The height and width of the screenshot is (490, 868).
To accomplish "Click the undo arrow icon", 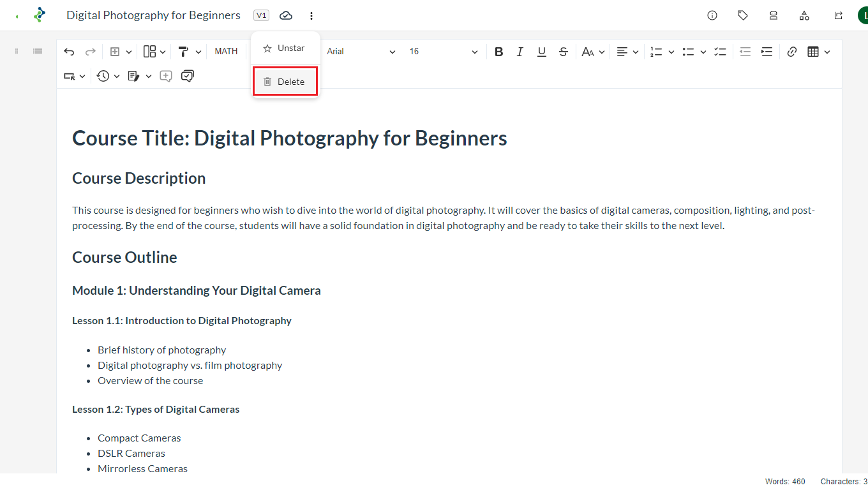I will tap(69, 52).
